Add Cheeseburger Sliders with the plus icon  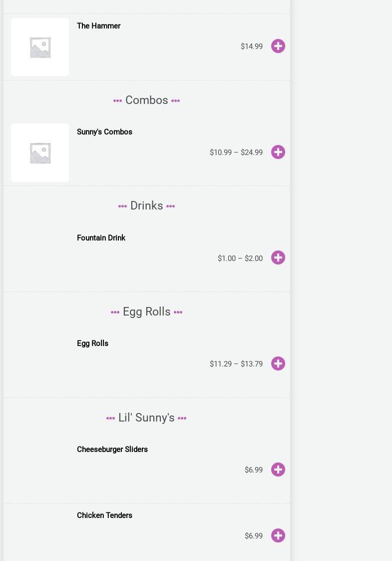[278, 469]
